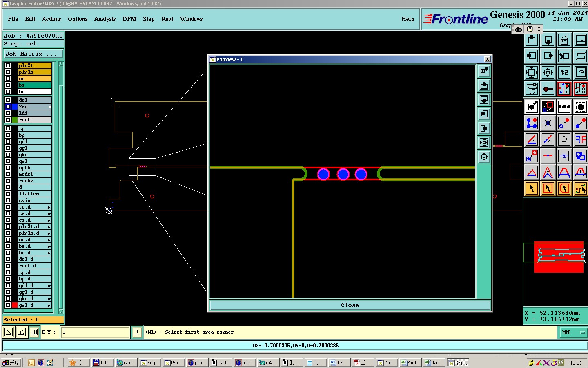Click the zoom in expand icon
Screen dimensions: 588x368
[x=531, y=72]
